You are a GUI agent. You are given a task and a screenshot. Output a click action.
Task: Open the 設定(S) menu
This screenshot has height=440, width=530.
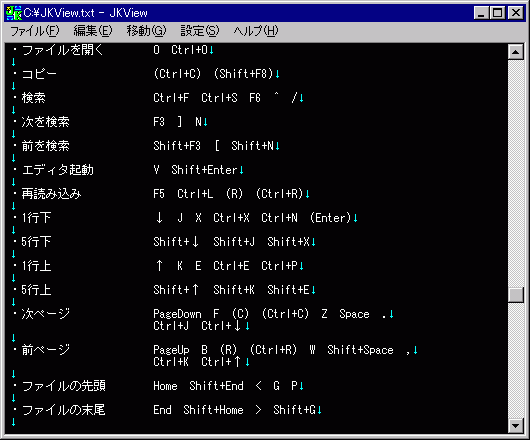coord(199,31)
